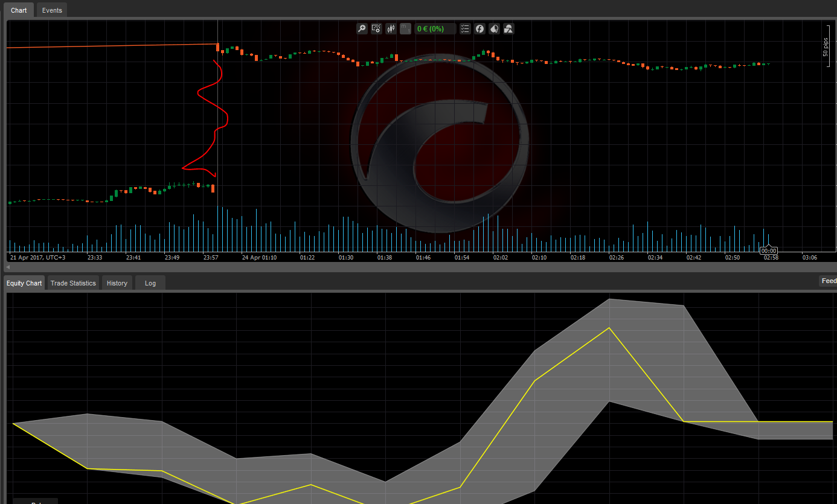Click the 50 pips scale indicator
Viewport: 837px width, 504px height.
pos(826,47)
